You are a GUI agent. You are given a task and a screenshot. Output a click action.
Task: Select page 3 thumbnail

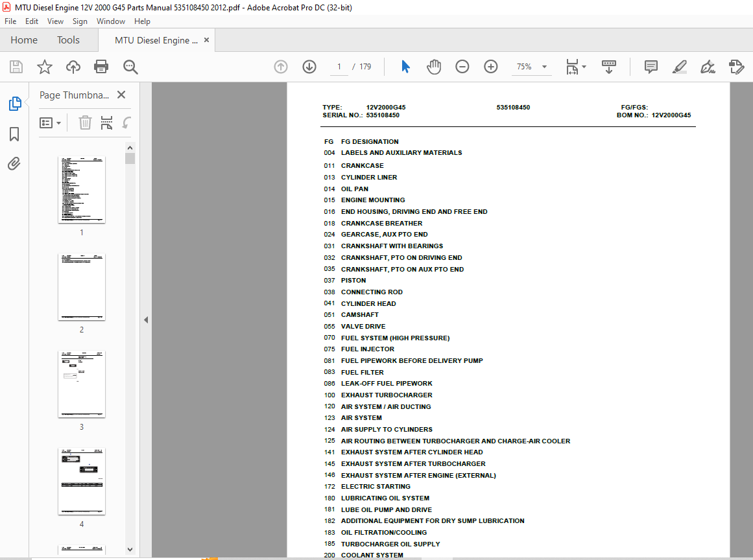tap(82, 384)
